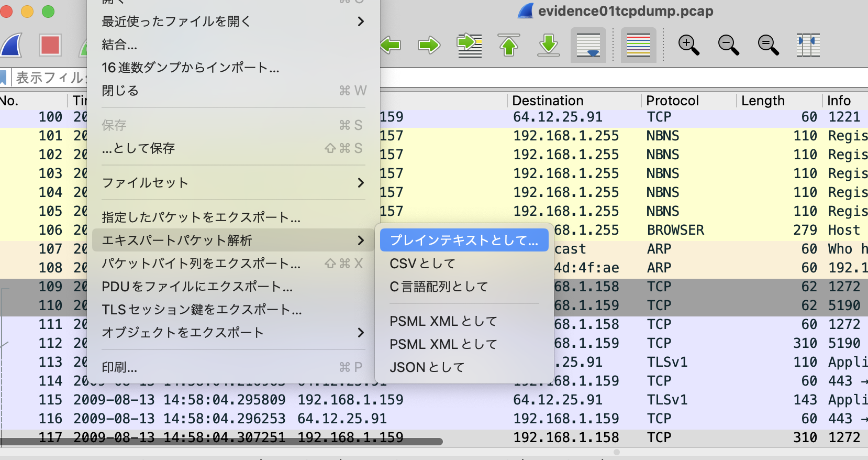Viewport: 868px width, 460px height.
Task: Click into the display filter field
Action: point(623,78)
